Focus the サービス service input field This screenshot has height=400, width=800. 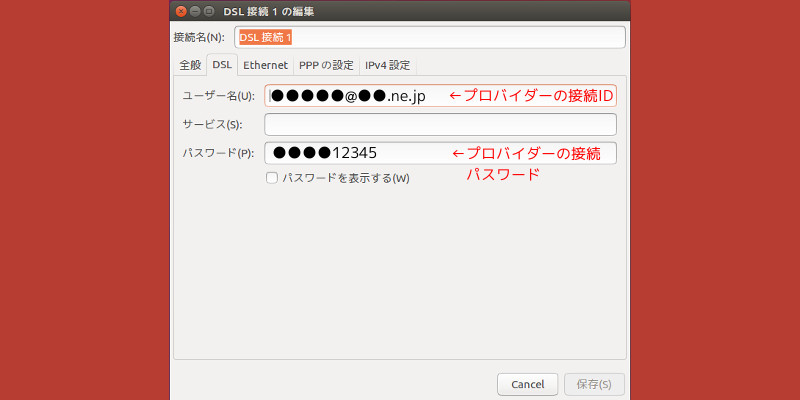tap(440, 124)
